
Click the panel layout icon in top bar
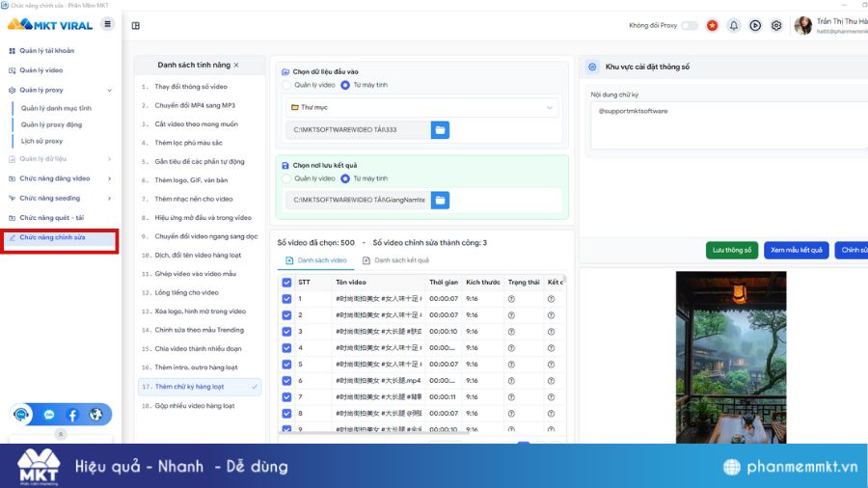click(136, 25)
